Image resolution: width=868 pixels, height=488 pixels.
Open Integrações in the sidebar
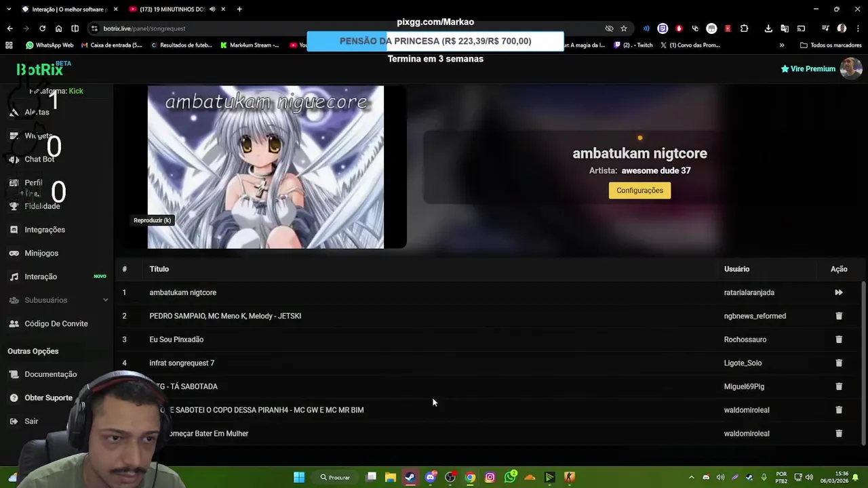[45, 230]
